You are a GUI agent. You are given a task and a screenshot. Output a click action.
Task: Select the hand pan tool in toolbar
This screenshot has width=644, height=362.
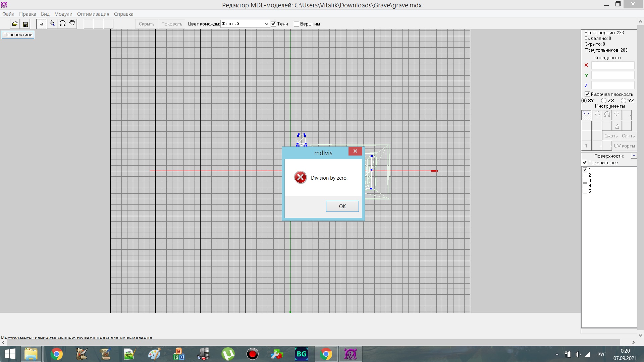72,23
